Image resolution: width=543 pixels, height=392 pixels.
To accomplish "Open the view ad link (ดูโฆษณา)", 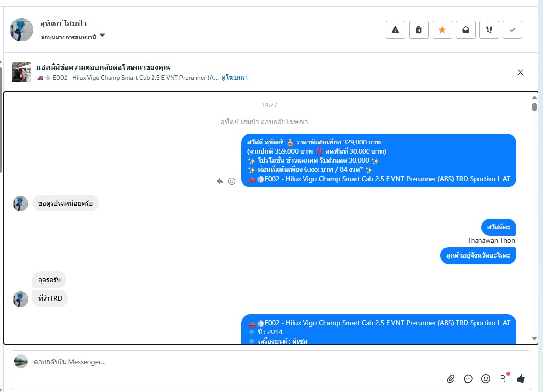I will (235, 78).
